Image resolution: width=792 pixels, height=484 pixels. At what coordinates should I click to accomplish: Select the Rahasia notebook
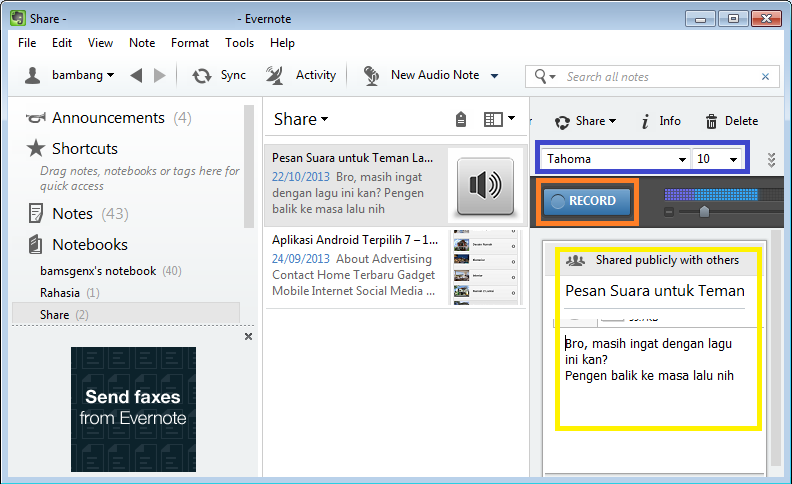[70, 293]
